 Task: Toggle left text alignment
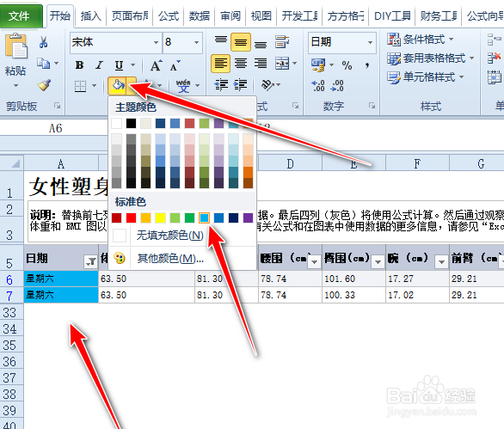pos(220,64)
